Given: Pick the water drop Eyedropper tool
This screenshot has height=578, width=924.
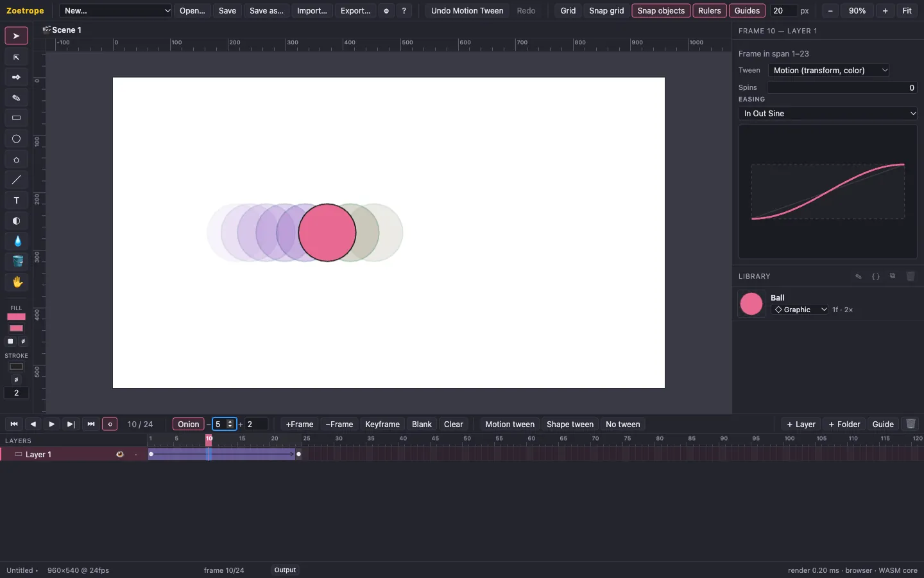Looking at the screenshot, I should coord(16,241).
